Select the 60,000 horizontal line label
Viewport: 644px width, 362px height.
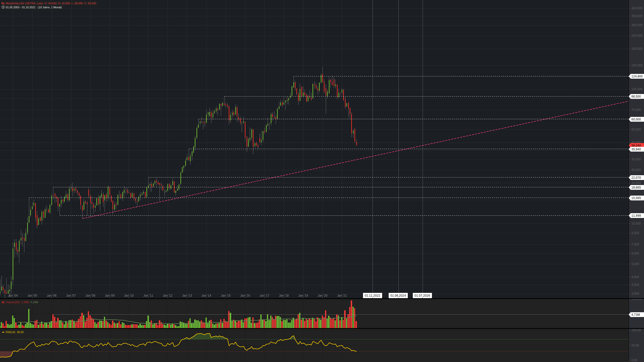click(636, 119)
